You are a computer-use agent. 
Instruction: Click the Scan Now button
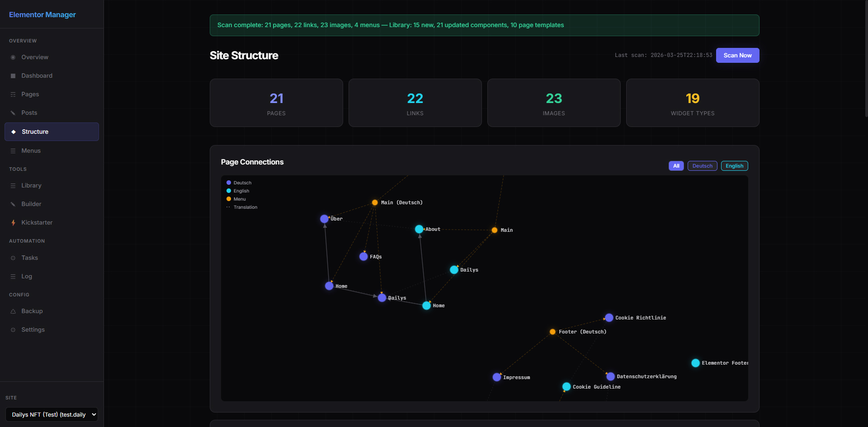tap(737, 56)
